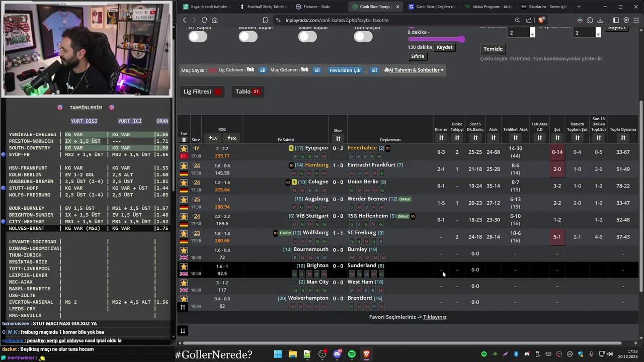Image resolution: width=644 pixels, height=362 pixels.
Task: Click double-up arrow button at table bottom
Action: (x=183, y=307)
